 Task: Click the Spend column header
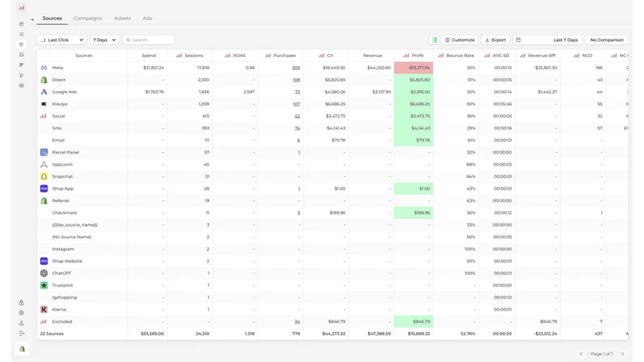149,56
